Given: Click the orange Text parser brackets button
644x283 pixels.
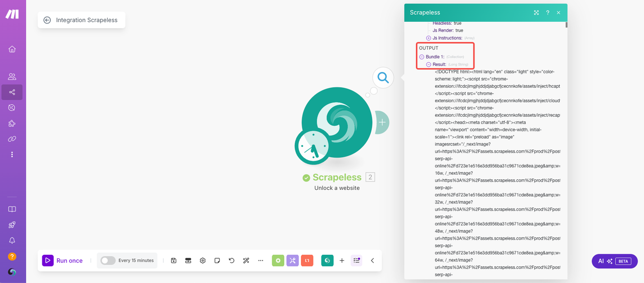Looking at the screenshot, I should [x=307, y=260].
